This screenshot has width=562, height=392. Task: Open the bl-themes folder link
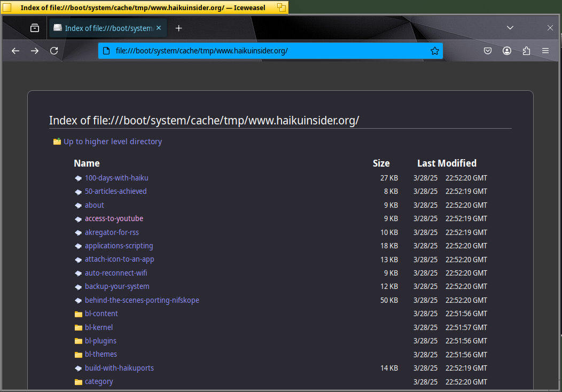101,355
